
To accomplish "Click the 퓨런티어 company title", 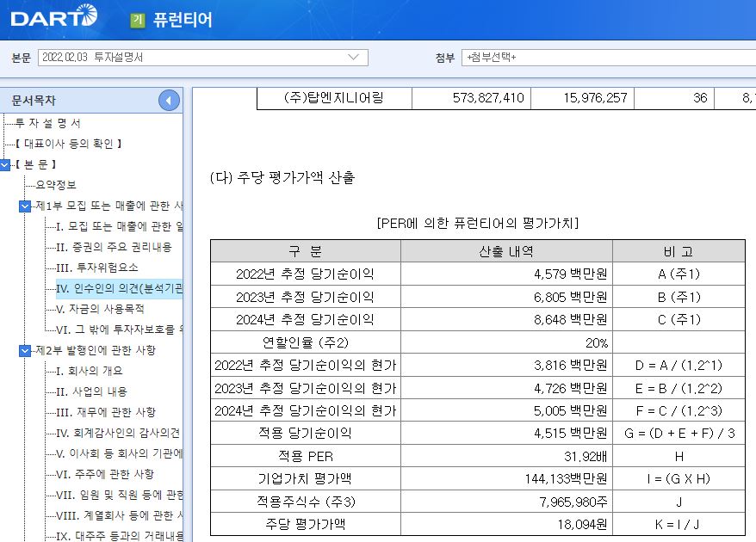I will (x=183, y=20).
